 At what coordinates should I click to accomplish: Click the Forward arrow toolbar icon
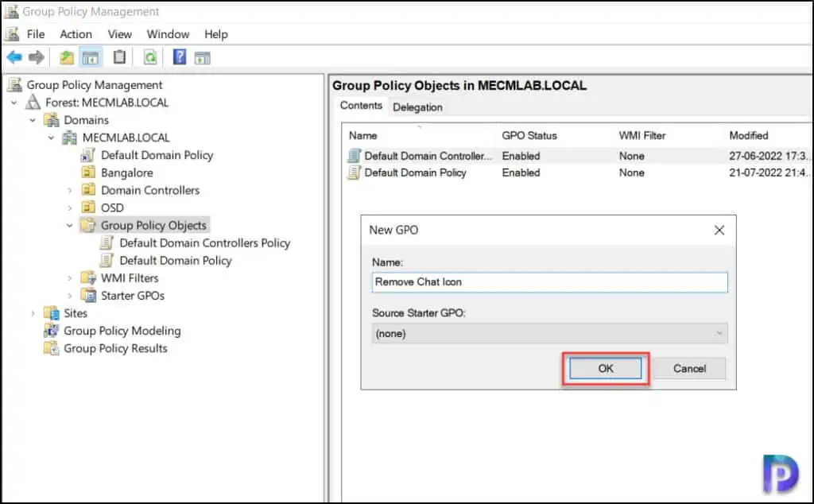click(37, 57)
